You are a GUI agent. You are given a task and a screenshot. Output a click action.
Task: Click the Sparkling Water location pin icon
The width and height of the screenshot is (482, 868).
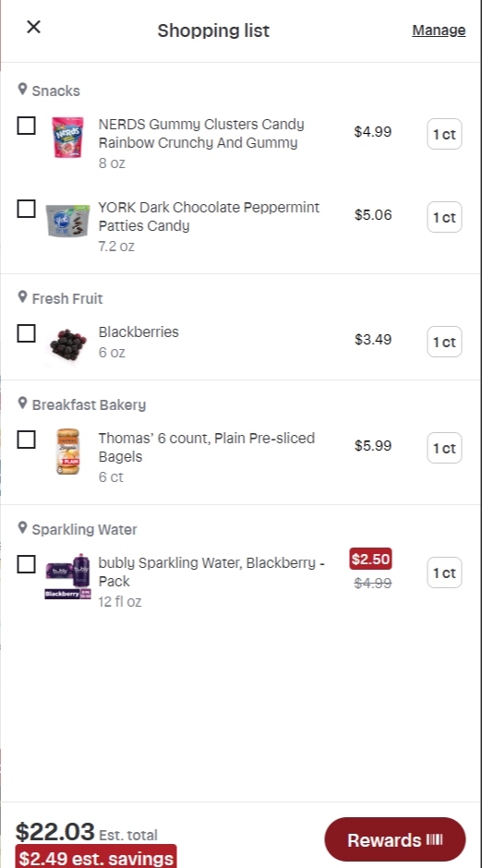pyautogui.click(x=23, y=527)
